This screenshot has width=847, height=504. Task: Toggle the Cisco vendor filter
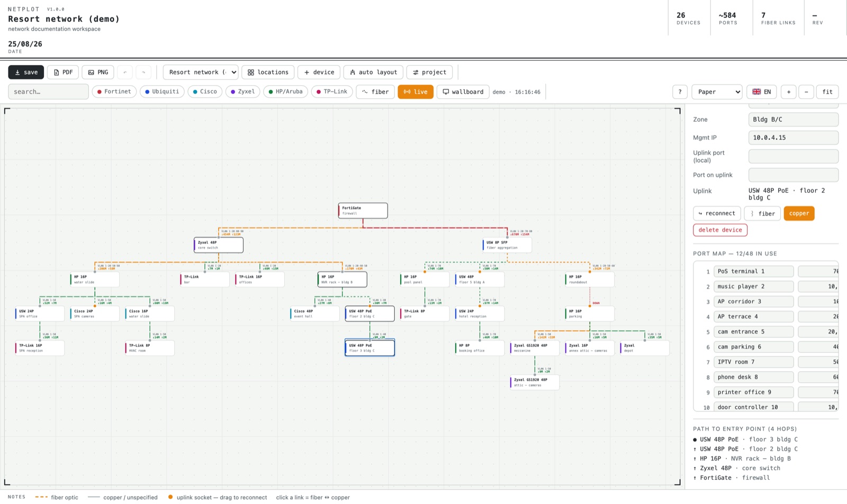(205, 92)
